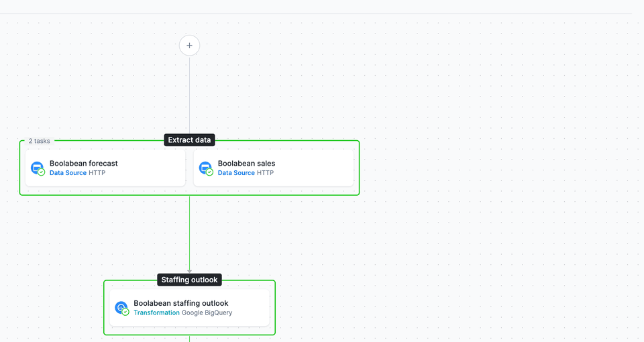Screen dimensions: 644x342
Task: Click 'HTTP' text in Boolabean sales card
Action: point(266,173)
